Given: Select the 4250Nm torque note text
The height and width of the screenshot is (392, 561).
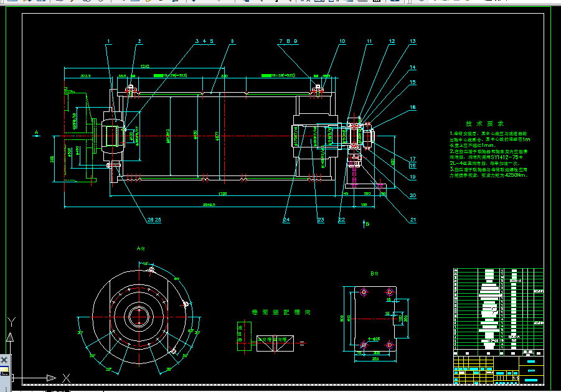Looking at the screenshot, I should coord(516,175).
